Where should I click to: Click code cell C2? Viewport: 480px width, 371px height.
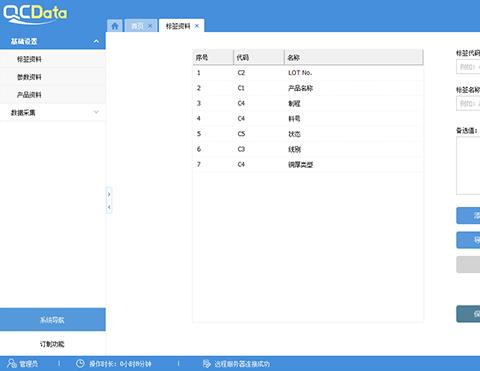241,73
